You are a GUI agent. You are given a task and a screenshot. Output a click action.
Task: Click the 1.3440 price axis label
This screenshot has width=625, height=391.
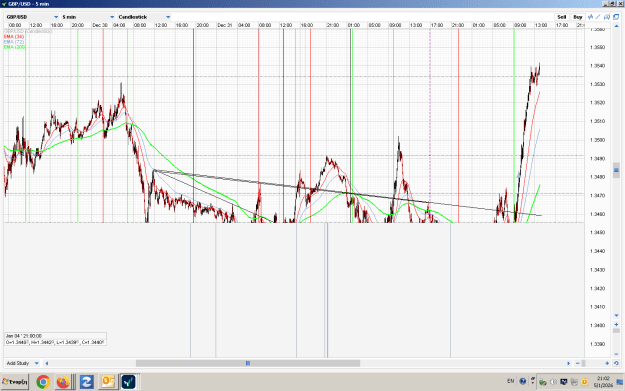tap(597, 251)
